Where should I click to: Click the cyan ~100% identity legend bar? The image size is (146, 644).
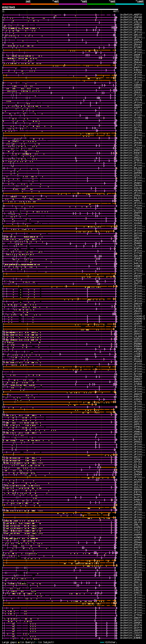click(130, 4)
